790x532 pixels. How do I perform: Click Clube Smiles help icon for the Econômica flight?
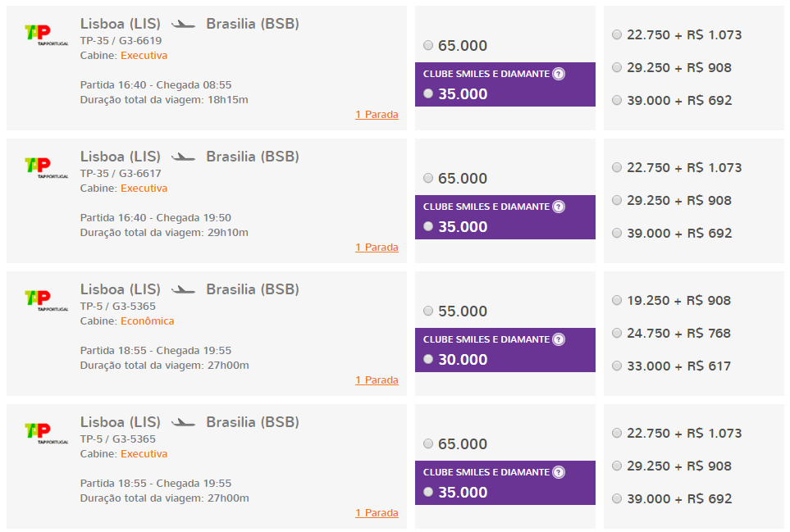[559, 339]
